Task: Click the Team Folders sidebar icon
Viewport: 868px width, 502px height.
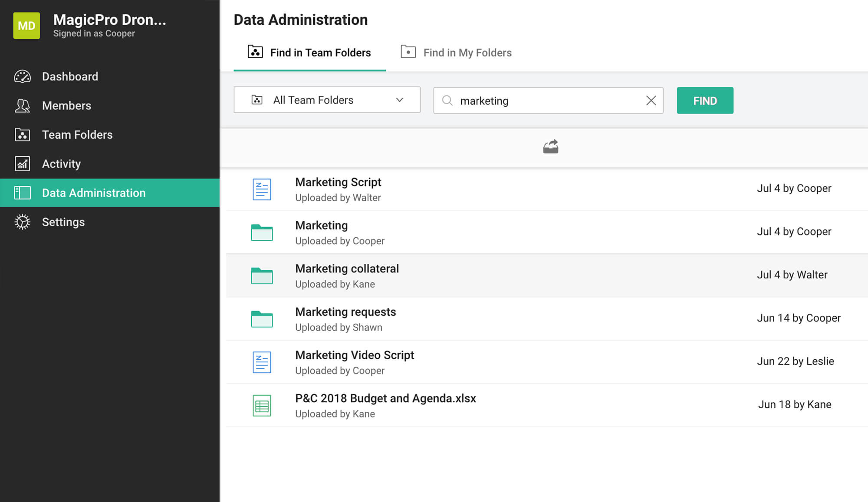Action: tap(23, 135)
